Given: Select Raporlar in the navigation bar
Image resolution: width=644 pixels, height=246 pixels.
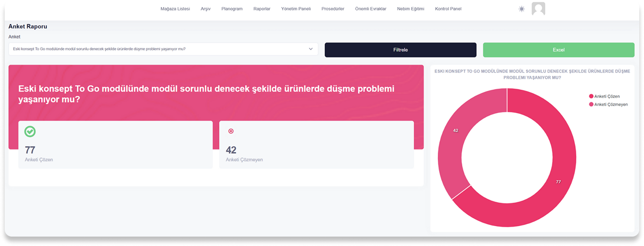Looking at the screenshot, I should 262,9.
